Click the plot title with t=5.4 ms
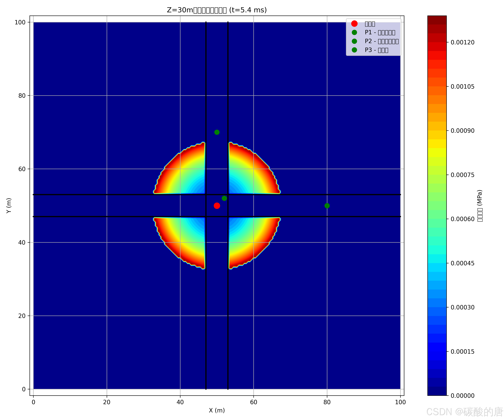Screen dimensions: 504x420 217,10
